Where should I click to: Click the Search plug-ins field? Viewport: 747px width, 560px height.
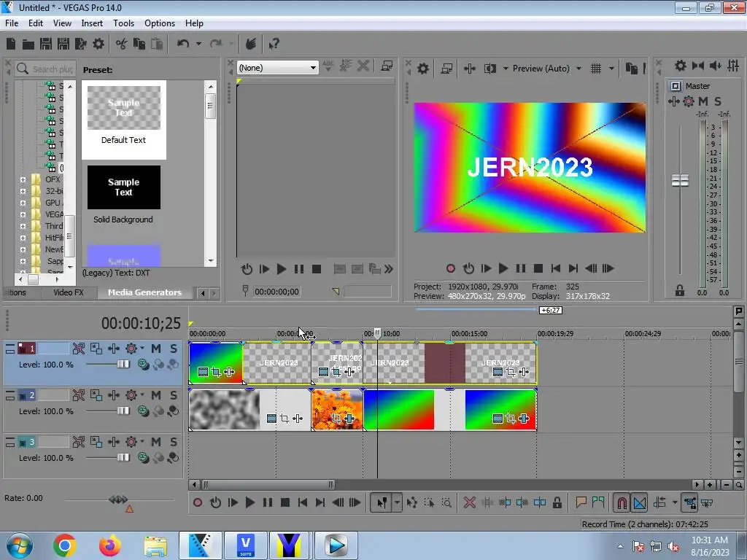click(x=44, y=69)
